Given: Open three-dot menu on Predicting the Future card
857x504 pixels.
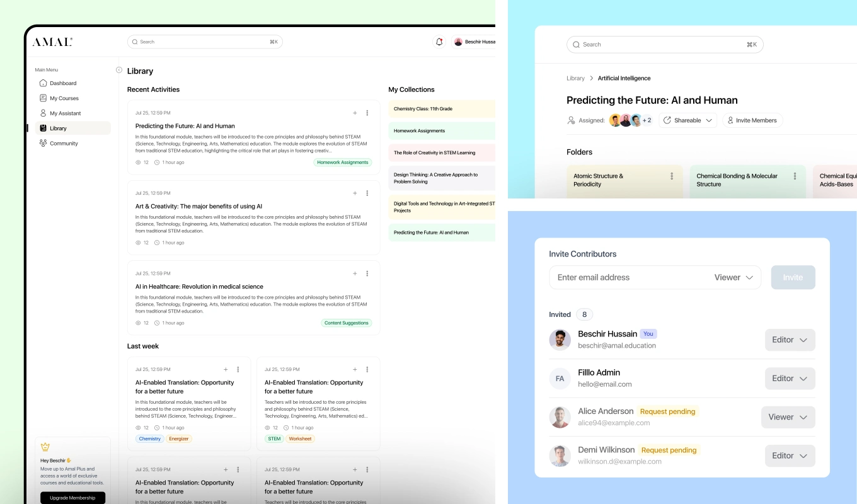Looking at the screenshot, I should 367,113.
